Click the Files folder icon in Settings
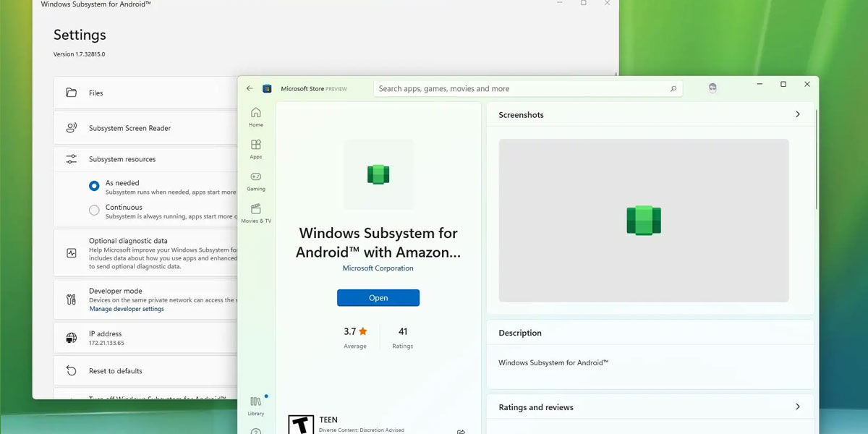This screenshot has height=434, width=868. click(x=72, y=93)
